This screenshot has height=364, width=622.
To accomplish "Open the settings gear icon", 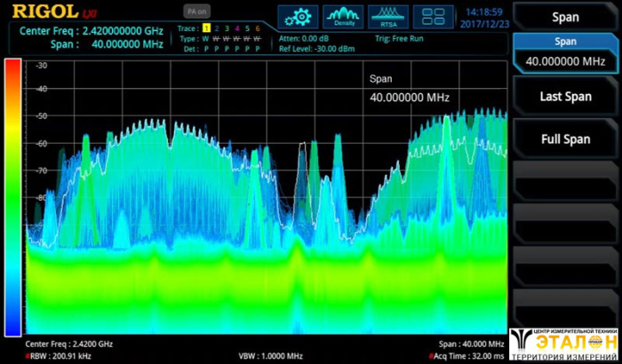I will 298,15.
